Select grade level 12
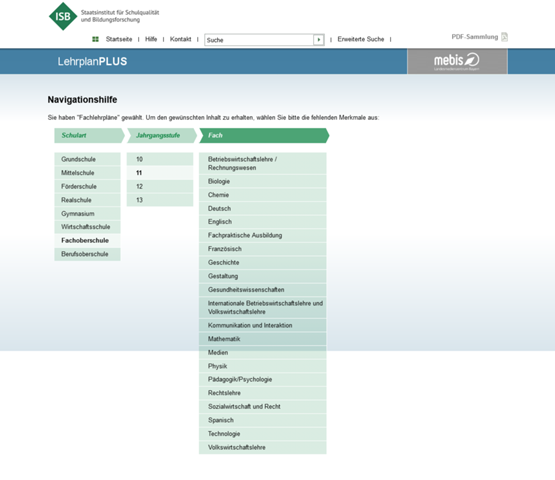 (x=160, y=187)
